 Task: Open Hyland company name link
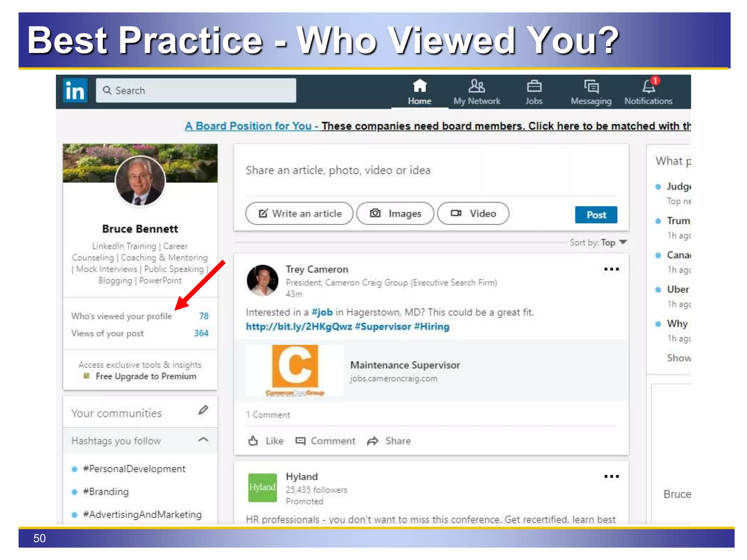pos(302,477)
